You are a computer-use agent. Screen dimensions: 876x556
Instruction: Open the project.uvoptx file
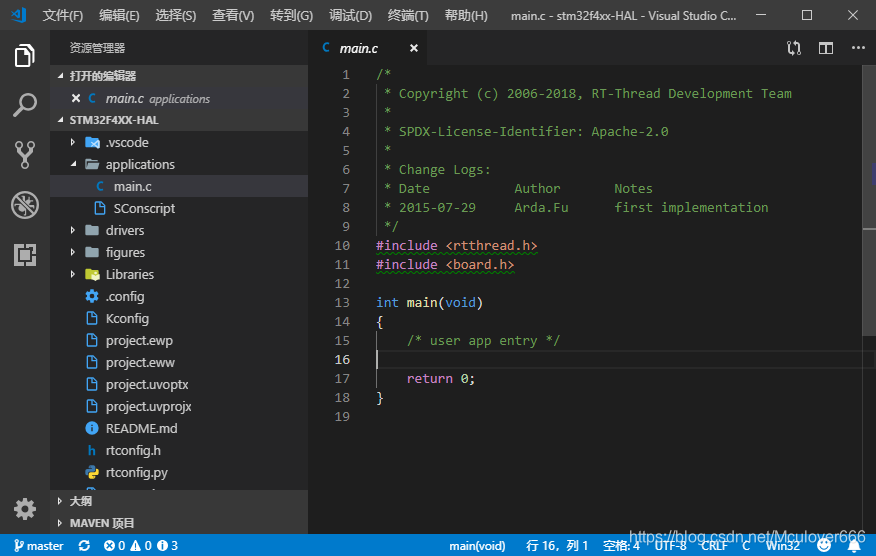coord(179,384)
